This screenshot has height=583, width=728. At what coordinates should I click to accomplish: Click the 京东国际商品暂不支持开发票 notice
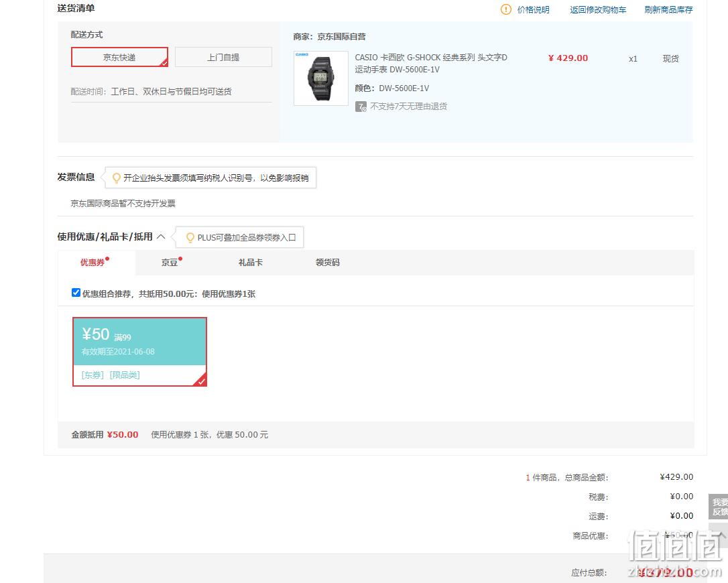(x=123, y=203)
